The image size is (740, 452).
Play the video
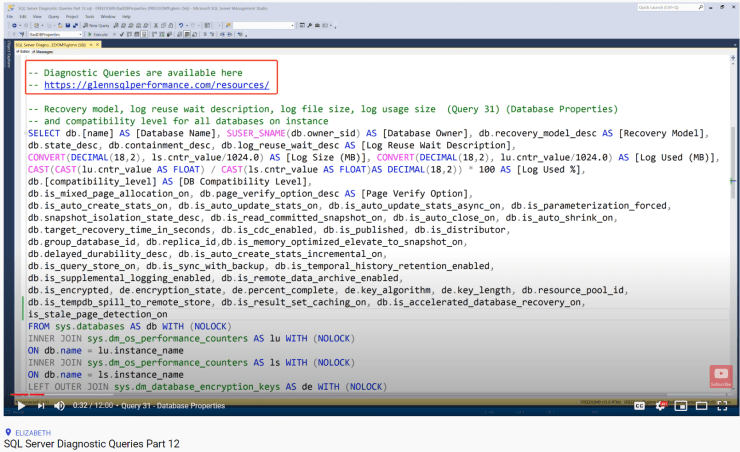[x=21, y=406]
